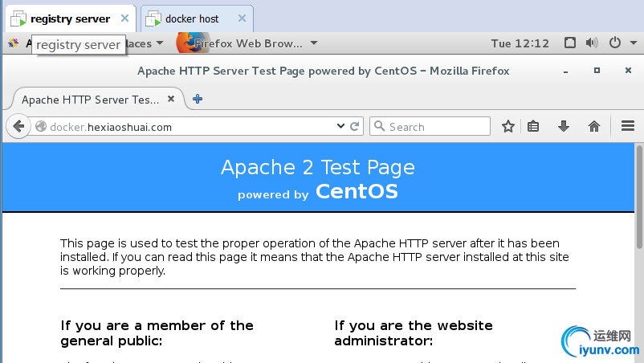Close the Apache HTTP Server Test tab
This screenshot has height=363, width=644.
[171, 99]
